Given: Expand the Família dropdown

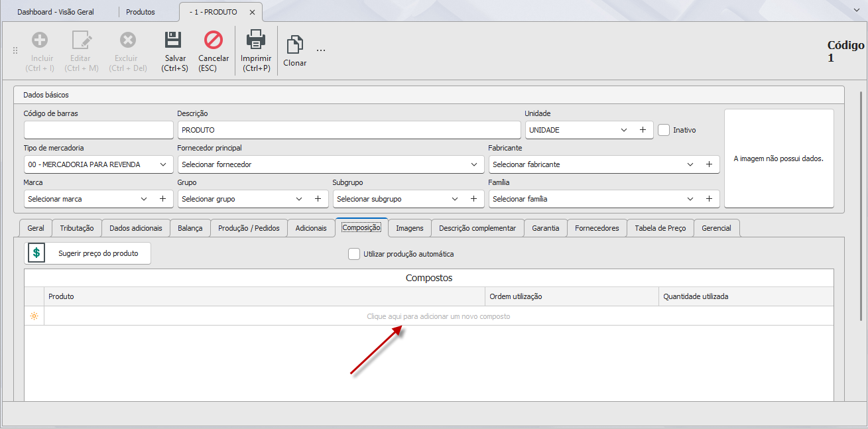Looking at the screenshot, I should coord(690,199).
